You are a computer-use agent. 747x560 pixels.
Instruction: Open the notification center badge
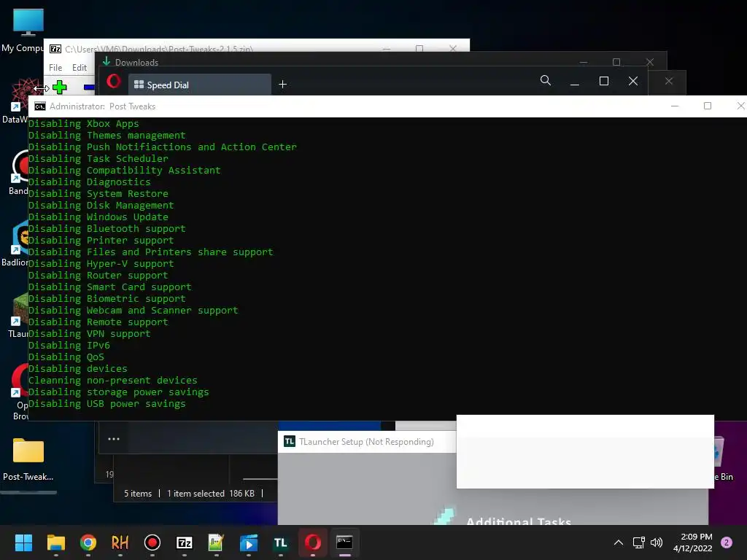pos(727,542)
